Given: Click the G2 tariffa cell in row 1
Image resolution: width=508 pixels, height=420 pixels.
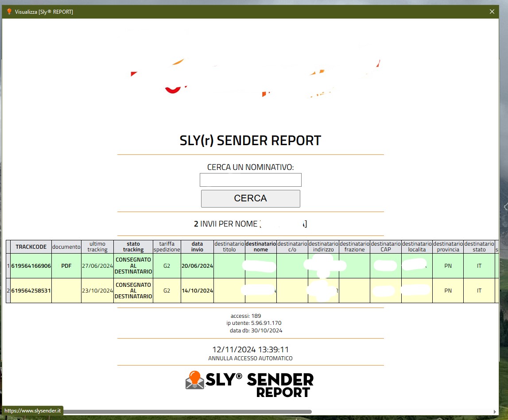Looking at the screenshot, I should point(167,266).
